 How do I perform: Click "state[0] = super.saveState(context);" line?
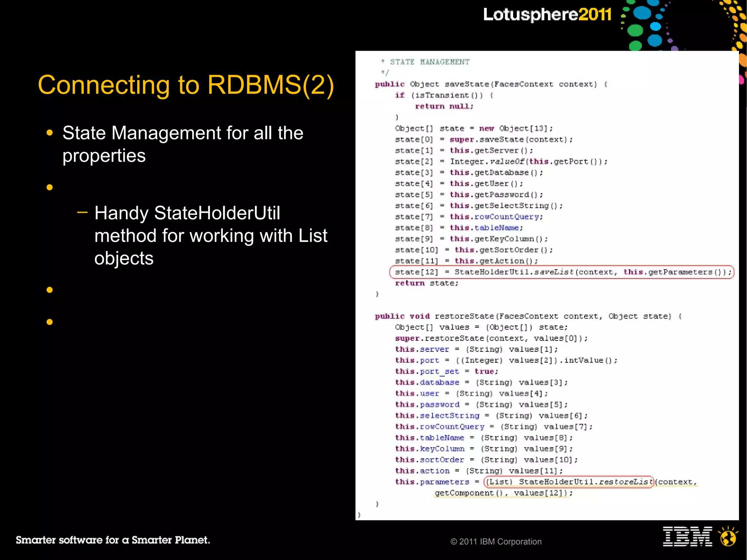pos(484,139)
